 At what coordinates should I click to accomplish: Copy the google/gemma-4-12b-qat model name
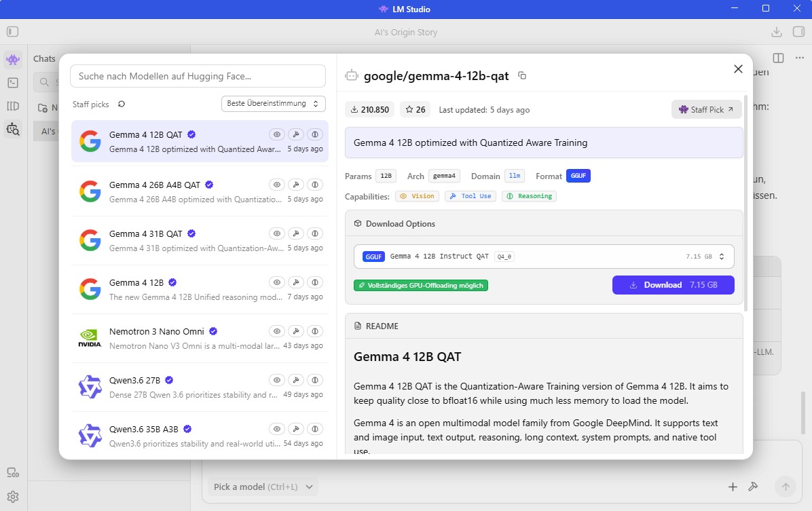pyautogui.click(x=522, y=75)
